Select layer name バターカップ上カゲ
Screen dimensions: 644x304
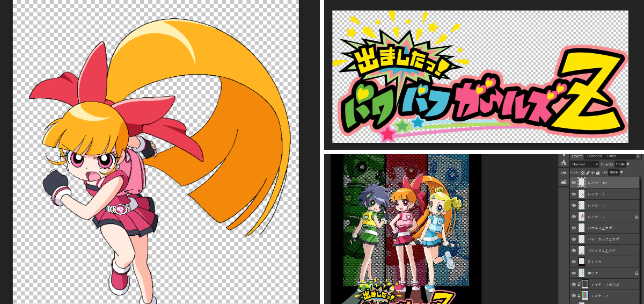click(x=603, y=240)
